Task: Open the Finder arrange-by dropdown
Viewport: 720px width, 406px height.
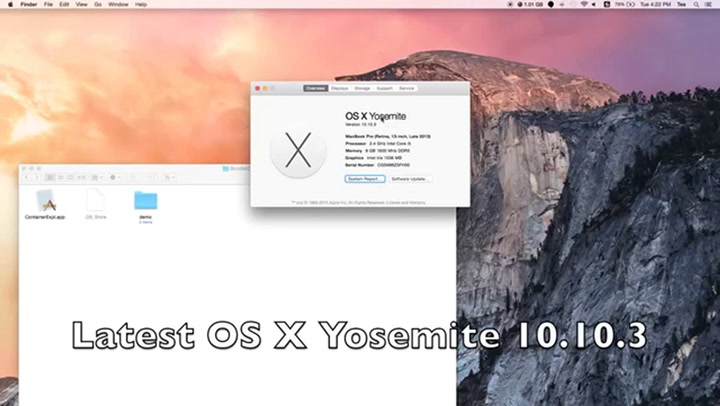Action: (x=97, y=177)
